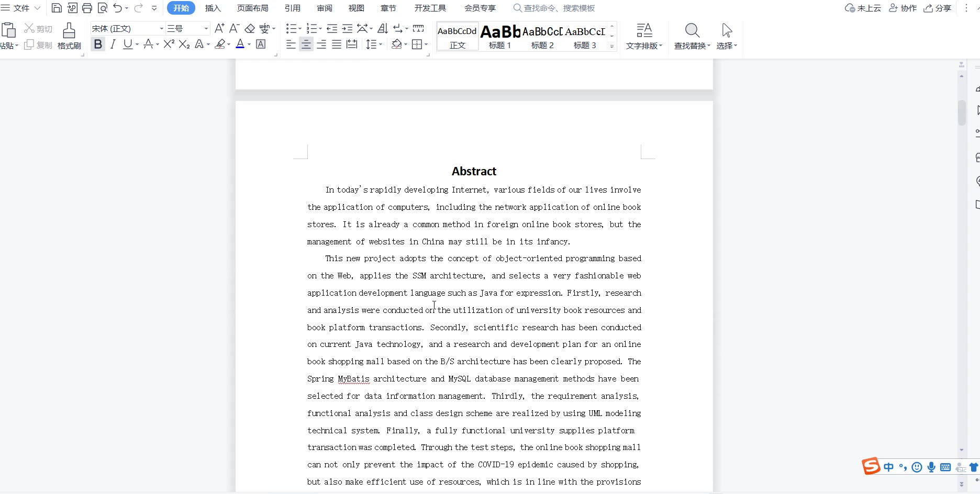Toggle bold formatting
980x494 pixels.
tap(98, 44)
